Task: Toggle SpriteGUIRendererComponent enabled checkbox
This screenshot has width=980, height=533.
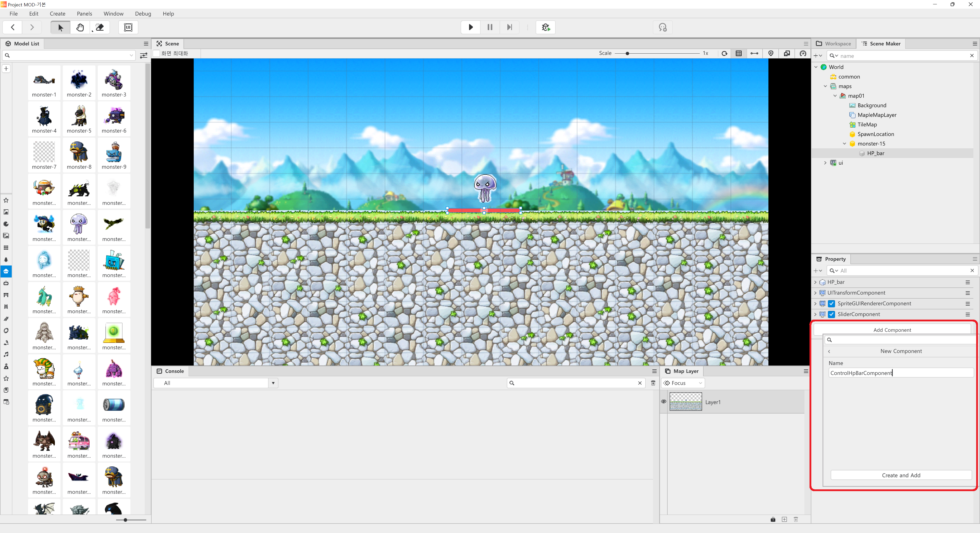Action: 832,304
